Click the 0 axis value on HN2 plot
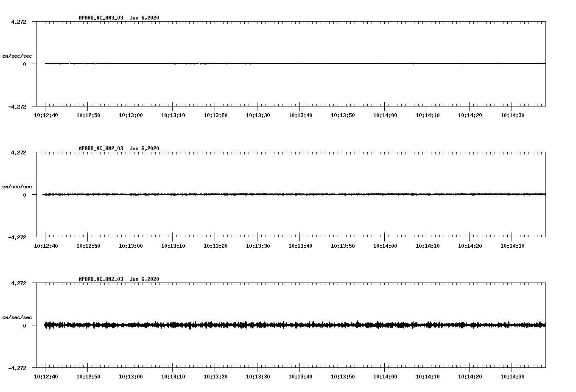Screen dimensions: 576x392 (25, 195)
